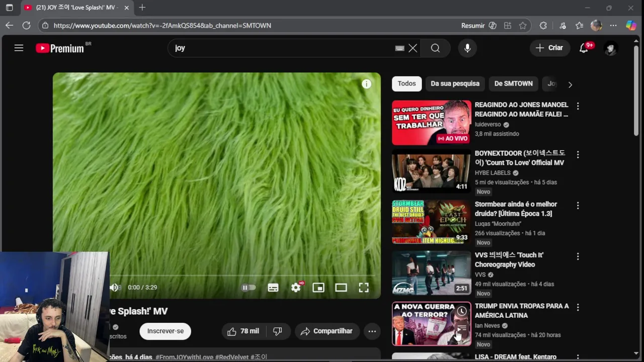Like the video with 78 mil
644x362 pixels.
pyautogui.click(x=243, y=331)
